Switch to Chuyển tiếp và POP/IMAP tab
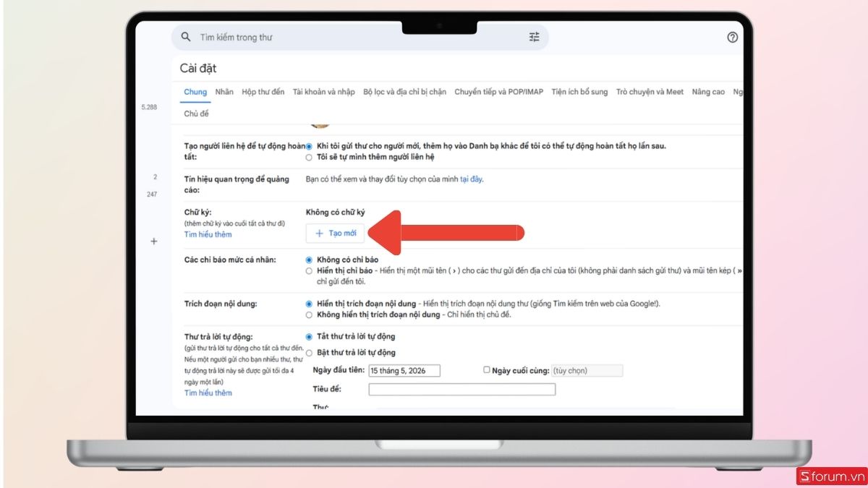This screenshot has height=488, width=868. (x=498, y=92)
